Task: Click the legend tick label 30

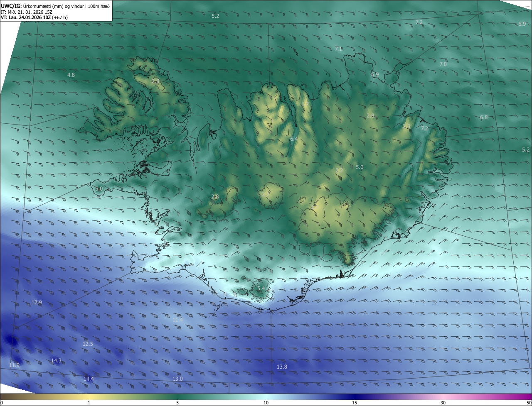Action: pos(443,403)
